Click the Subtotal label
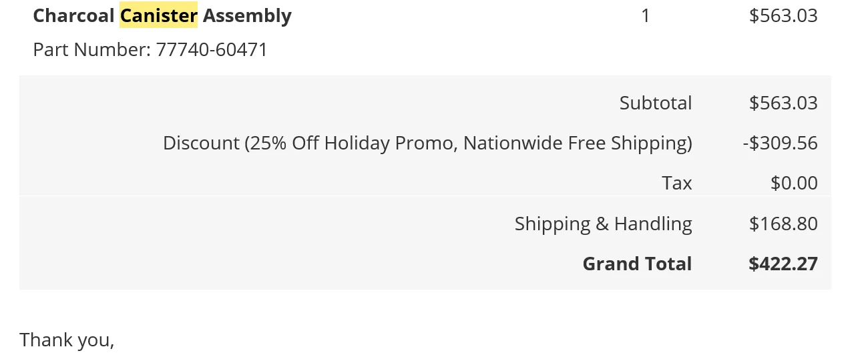868x359 pixels. coord(656,103)
